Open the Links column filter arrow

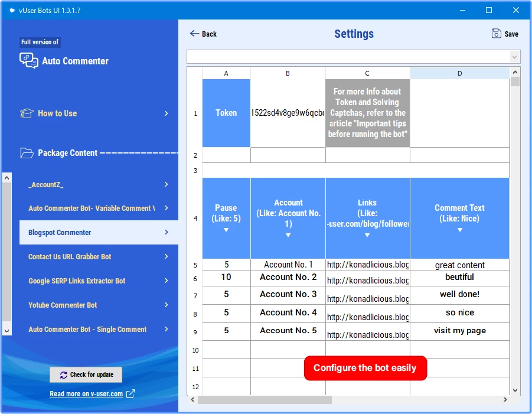[367, 235]
